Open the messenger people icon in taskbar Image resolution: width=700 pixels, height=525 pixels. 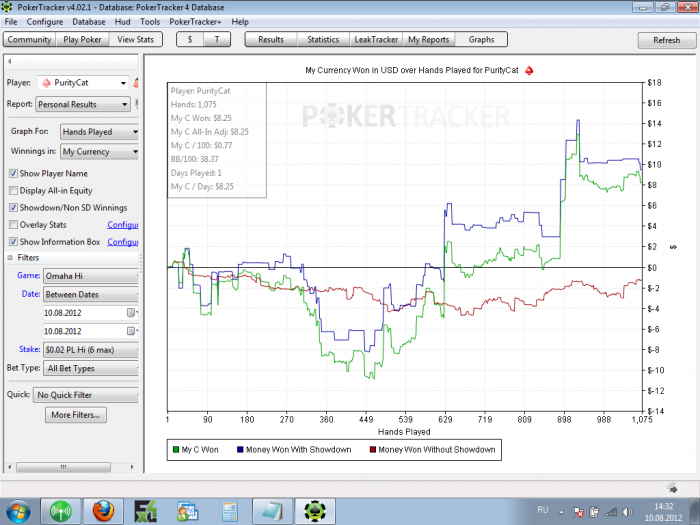188,511
